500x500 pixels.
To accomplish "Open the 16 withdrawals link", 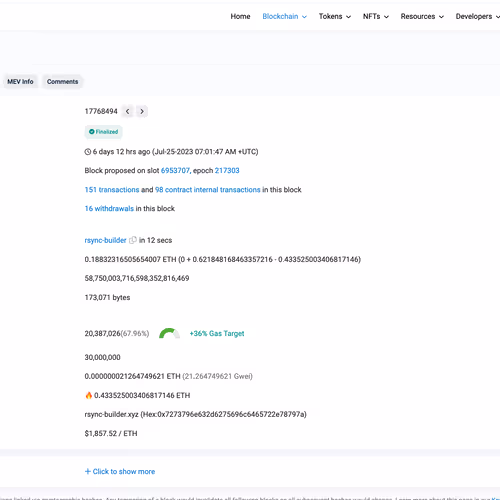I will (x=109, y=209).
